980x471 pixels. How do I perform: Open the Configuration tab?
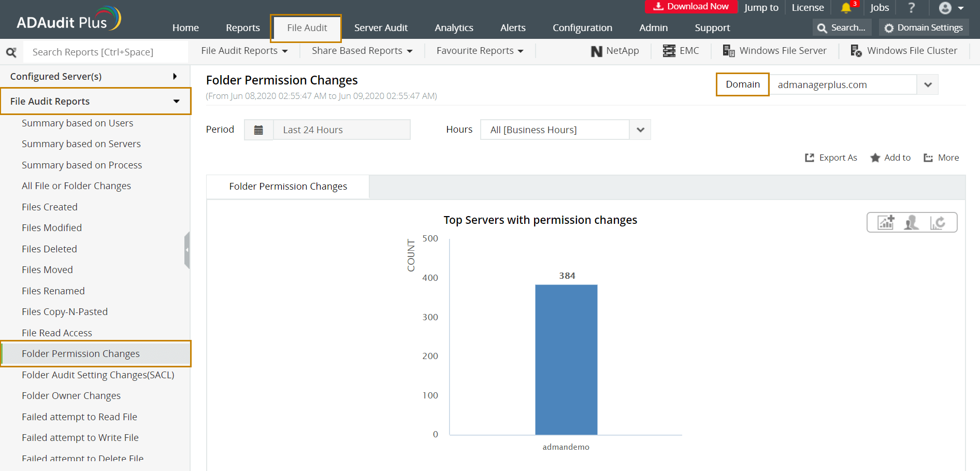(x=582, y=28)
